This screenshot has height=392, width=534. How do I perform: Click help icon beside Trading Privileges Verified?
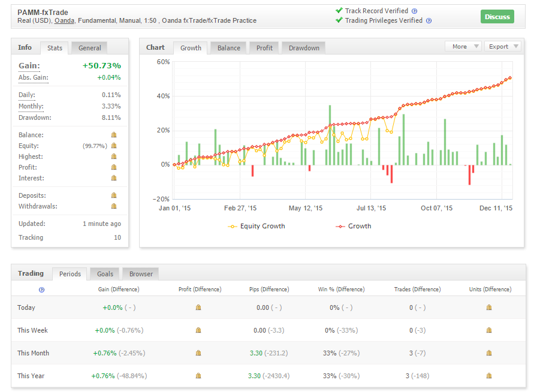(429, 21)
